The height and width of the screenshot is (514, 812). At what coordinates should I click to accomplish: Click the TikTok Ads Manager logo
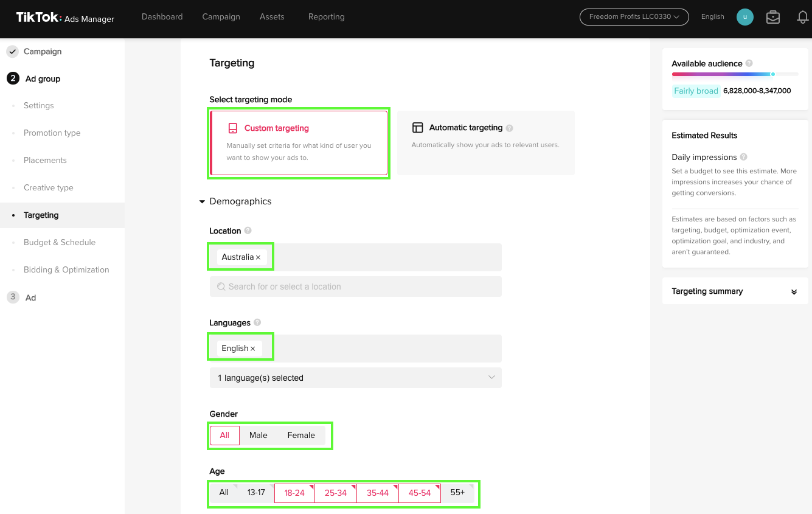point(65,18)
